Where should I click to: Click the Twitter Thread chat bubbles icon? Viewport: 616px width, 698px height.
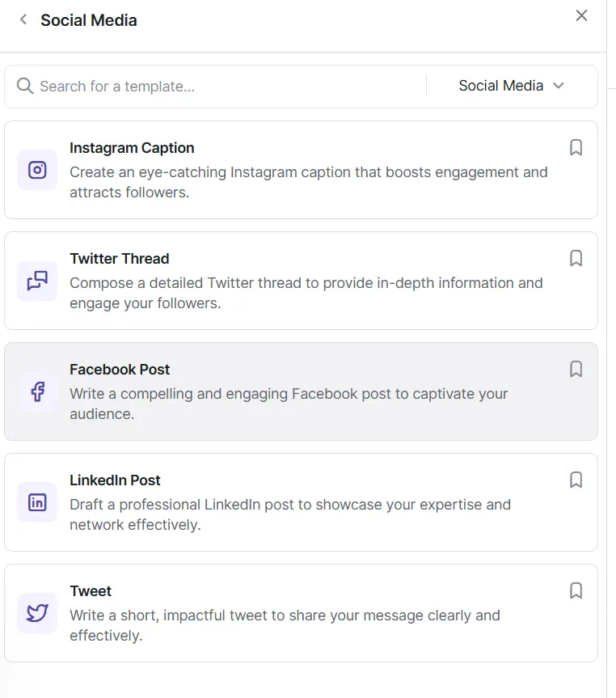point(37,281)
